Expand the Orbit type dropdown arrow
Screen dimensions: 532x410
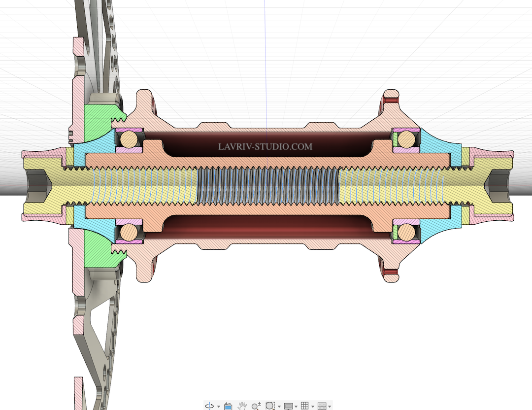(x=218, y=407)
